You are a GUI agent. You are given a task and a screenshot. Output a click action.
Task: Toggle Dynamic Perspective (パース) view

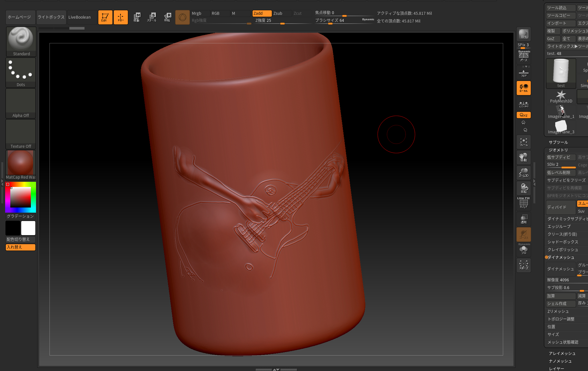tap(524, 56)
